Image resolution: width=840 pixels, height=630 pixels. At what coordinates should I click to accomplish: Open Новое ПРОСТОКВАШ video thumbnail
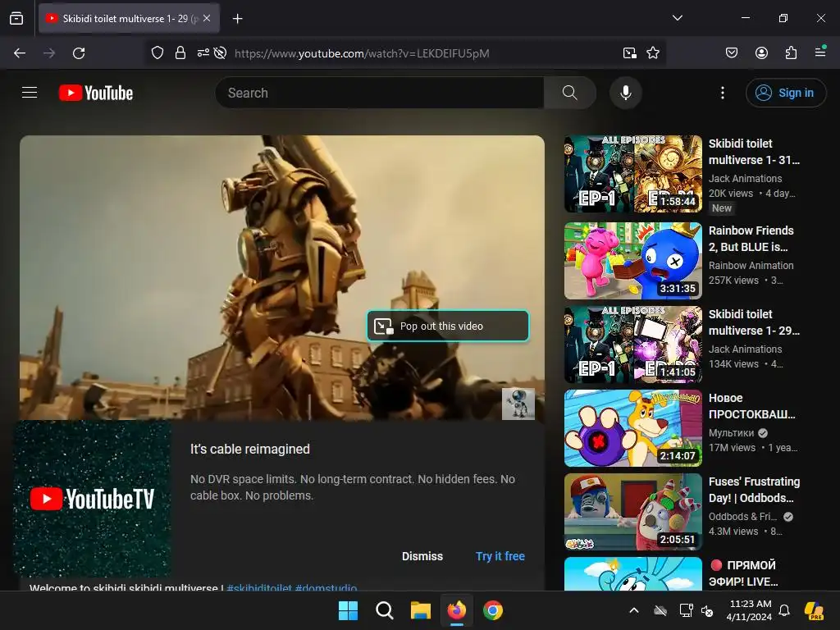point(633,428)
